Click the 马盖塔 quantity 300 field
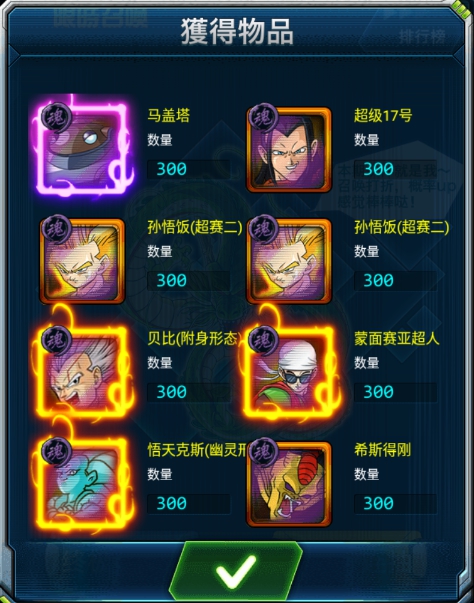This screenshot has width=474, height=603. coord(188,169)
